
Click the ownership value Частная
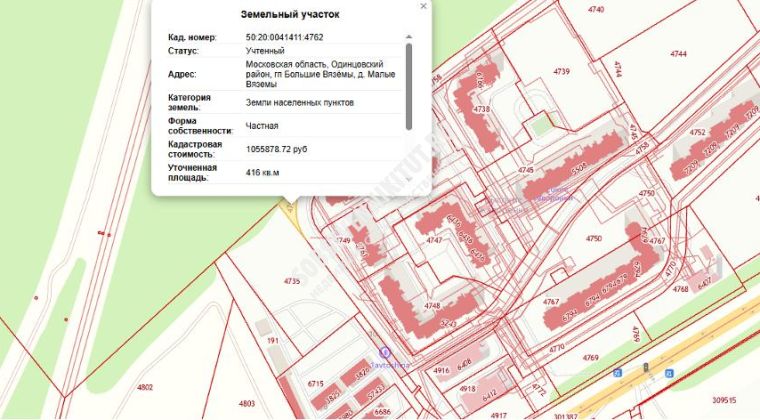262,126
